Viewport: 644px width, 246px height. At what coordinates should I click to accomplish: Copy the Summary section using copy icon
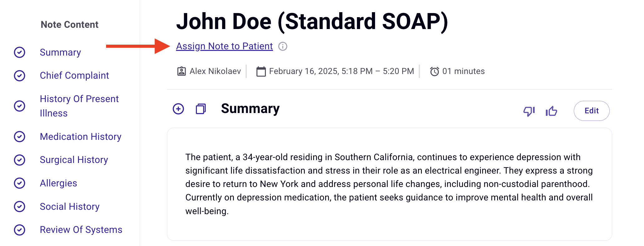point(201,109)
